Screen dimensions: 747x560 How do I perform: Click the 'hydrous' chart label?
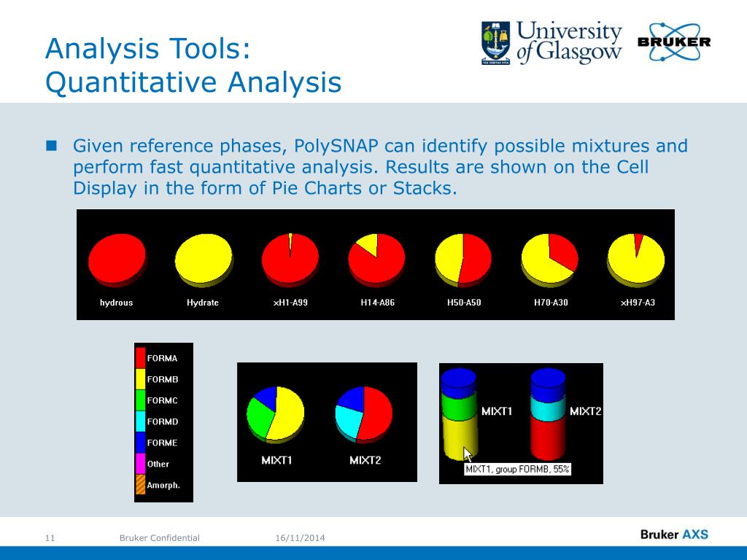coord(116,303)
